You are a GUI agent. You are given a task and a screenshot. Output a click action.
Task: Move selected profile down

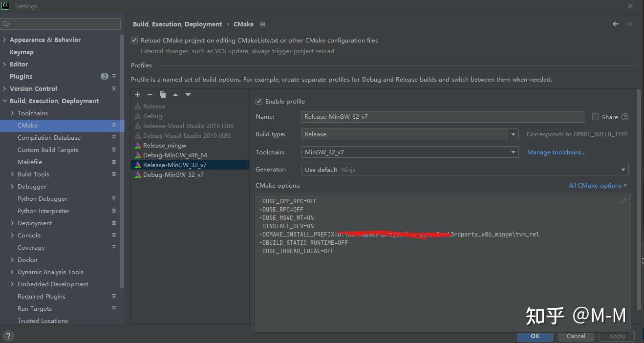(x=188, y=95)
